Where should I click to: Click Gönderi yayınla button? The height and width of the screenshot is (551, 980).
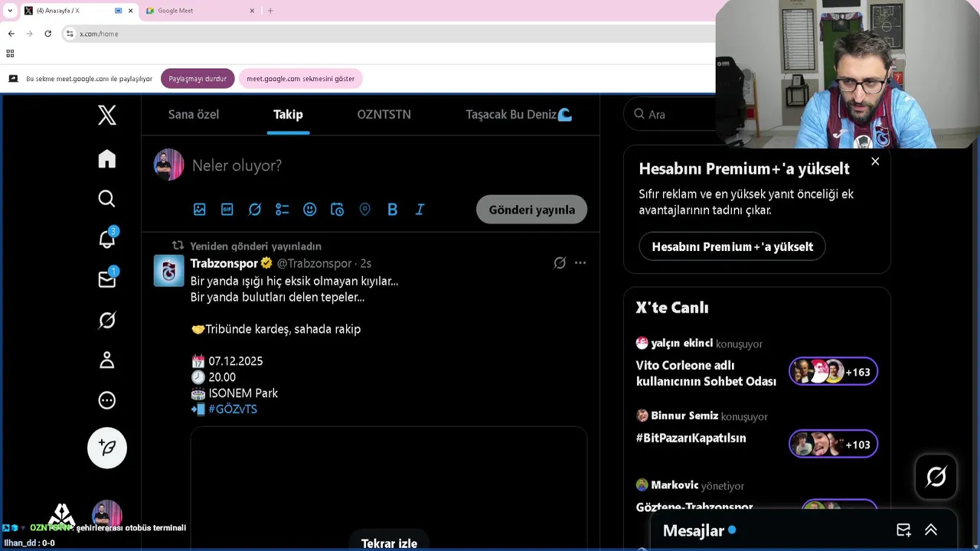point(531,210)
